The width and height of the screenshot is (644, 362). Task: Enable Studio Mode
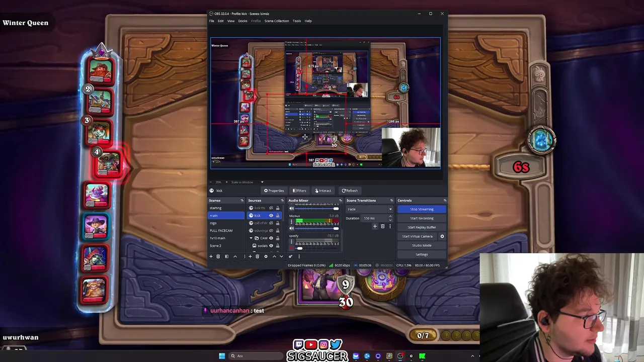click(x=422, y=245)
